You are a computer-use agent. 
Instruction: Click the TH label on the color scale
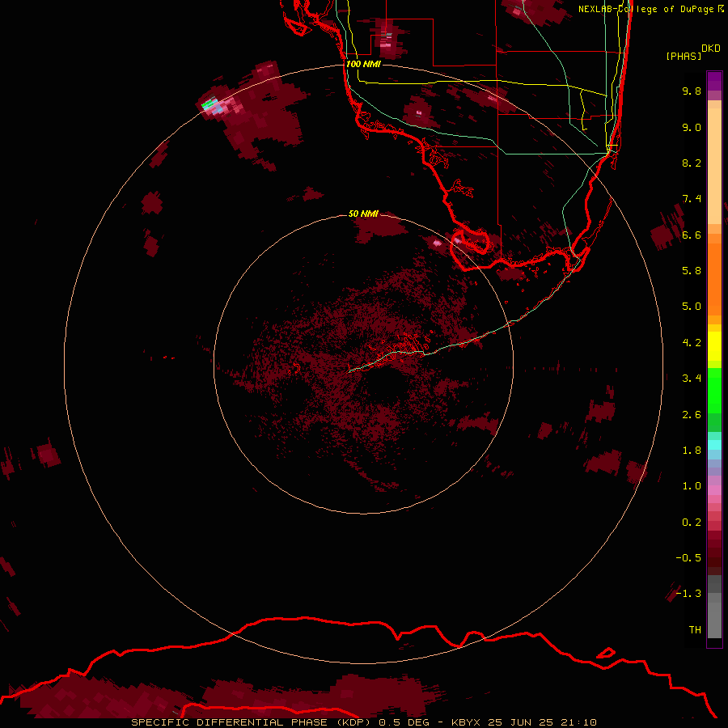click(695, 630)
